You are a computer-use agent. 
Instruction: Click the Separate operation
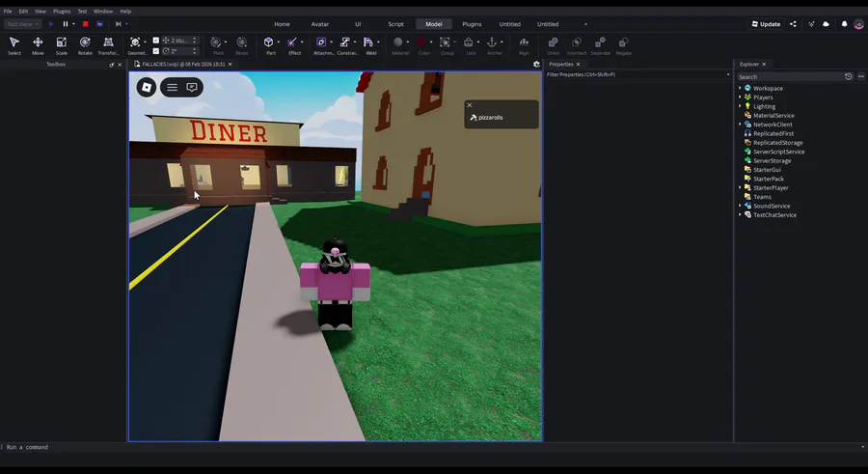600,45
